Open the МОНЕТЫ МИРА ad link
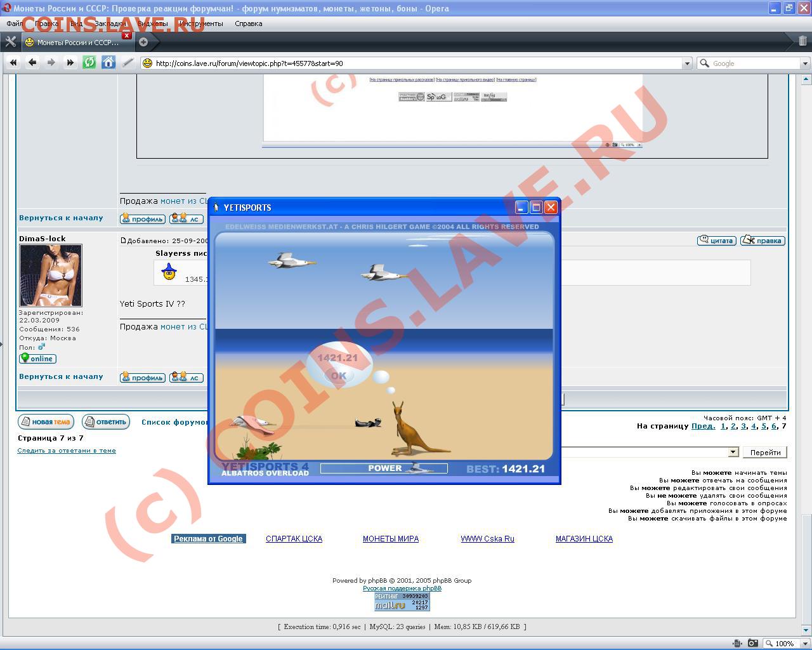Image resolution: width=812 pixels, height=650 pixels. click(x=391, y=539)
